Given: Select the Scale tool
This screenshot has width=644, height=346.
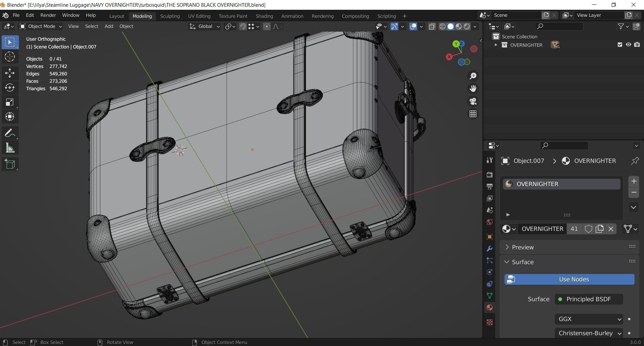Looking at the screenshot, I should coord(10,102).
